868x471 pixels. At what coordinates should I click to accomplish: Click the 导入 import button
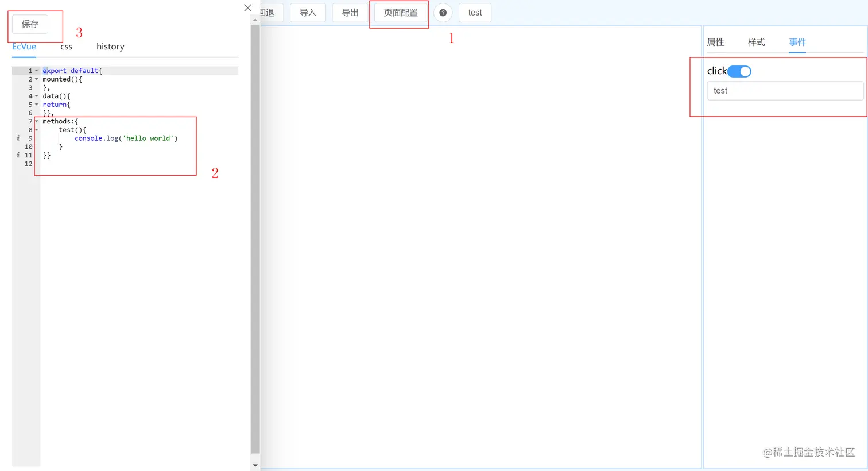pyautogui.click(x=308, y=12)
